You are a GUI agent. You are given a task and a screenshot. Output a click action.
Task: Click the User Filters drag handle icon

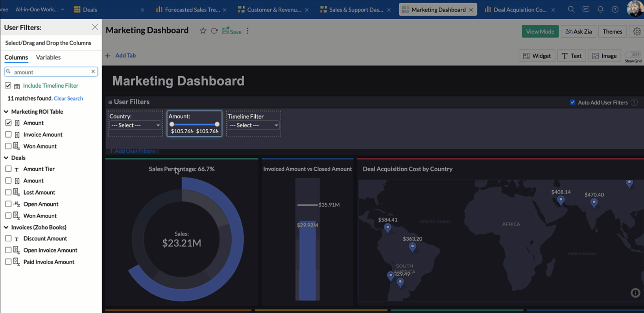point(110,102)
